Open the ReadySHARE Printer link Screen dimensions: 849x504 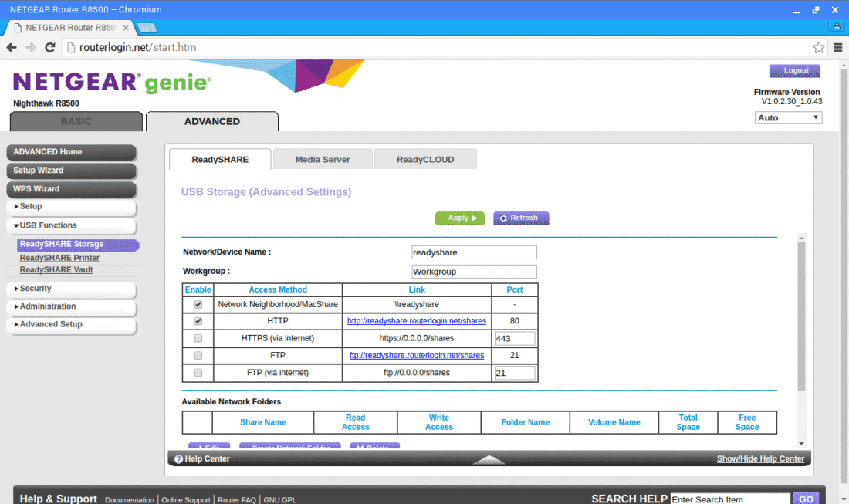59,259
